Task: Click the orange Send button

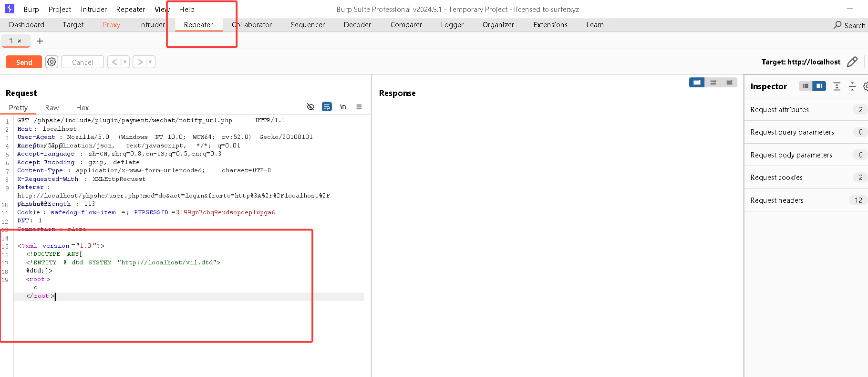Action: click(24, 62)
